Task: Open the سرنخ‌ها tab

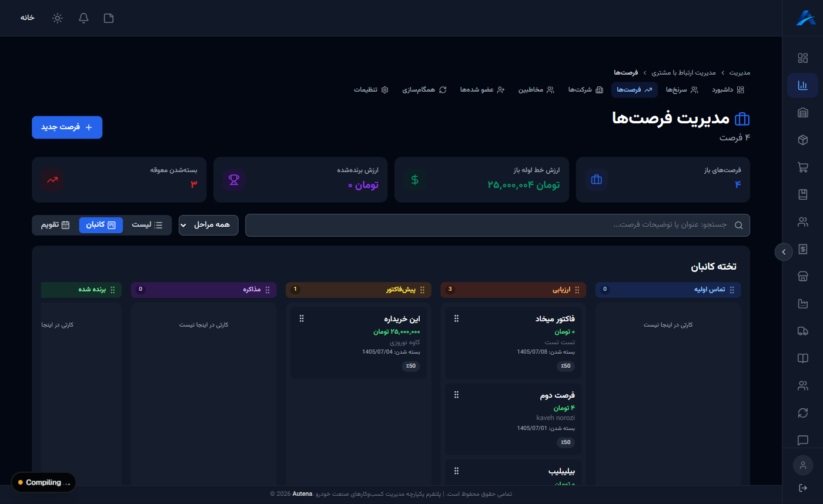Action: (682, 90)
